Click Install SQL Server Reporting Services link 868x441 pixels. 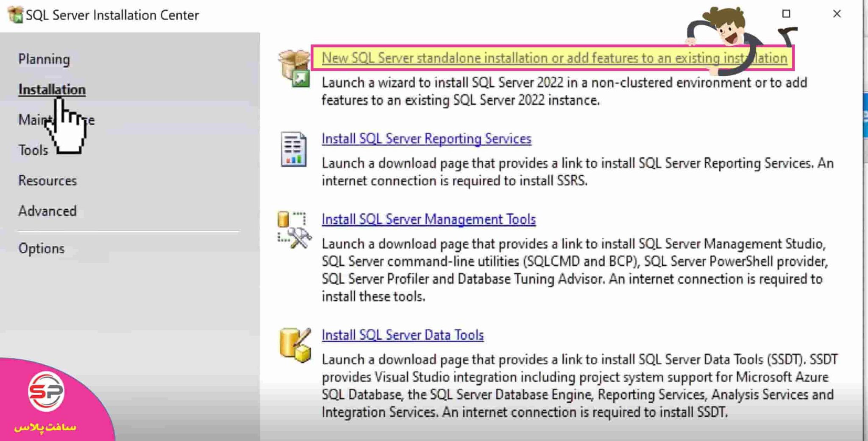(426, 139)
